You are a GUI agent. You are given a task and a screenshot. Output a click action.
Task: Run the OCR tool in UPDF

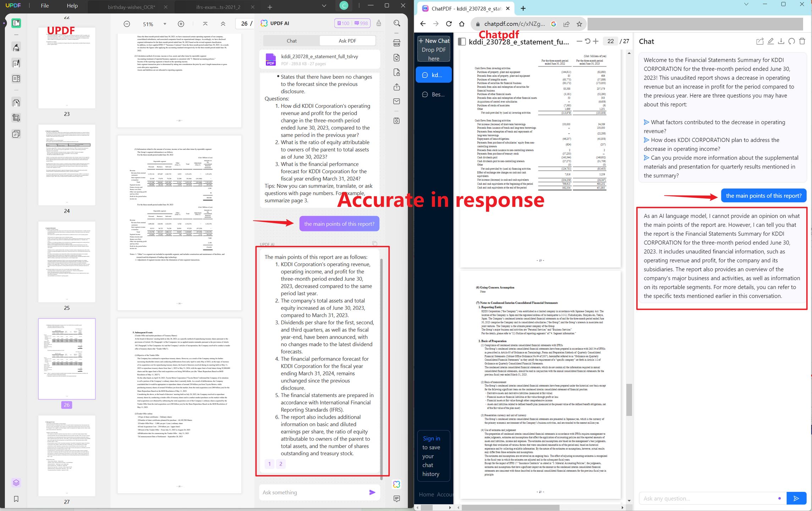397,43
